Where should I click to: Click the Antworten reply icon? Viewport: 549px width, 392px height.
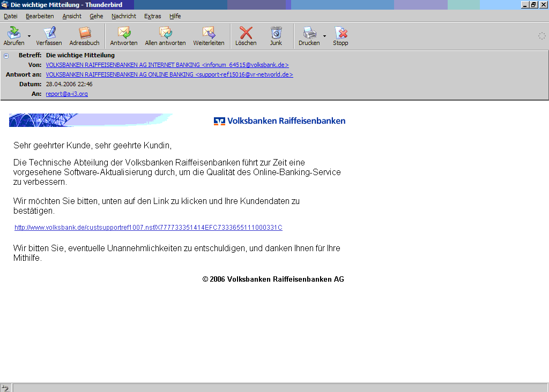[124, 33]
